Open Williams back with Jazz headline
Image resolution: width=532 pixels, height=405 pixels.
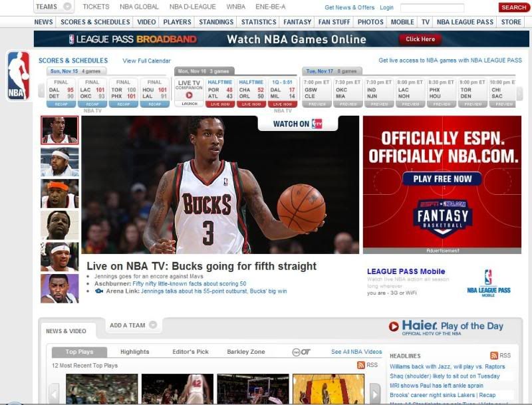(447, 366)
